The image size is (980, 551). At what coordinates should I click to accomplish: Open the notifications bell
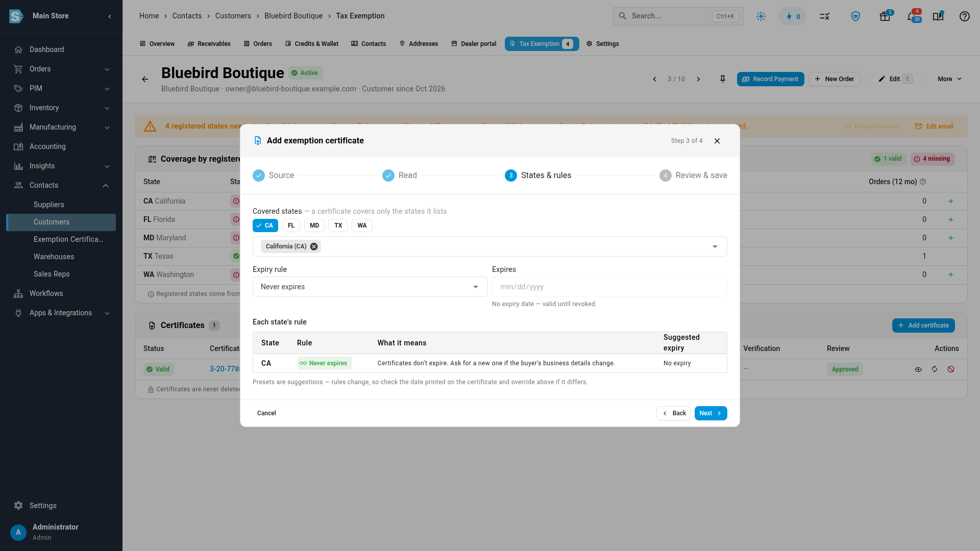click(x=913, y=16)
